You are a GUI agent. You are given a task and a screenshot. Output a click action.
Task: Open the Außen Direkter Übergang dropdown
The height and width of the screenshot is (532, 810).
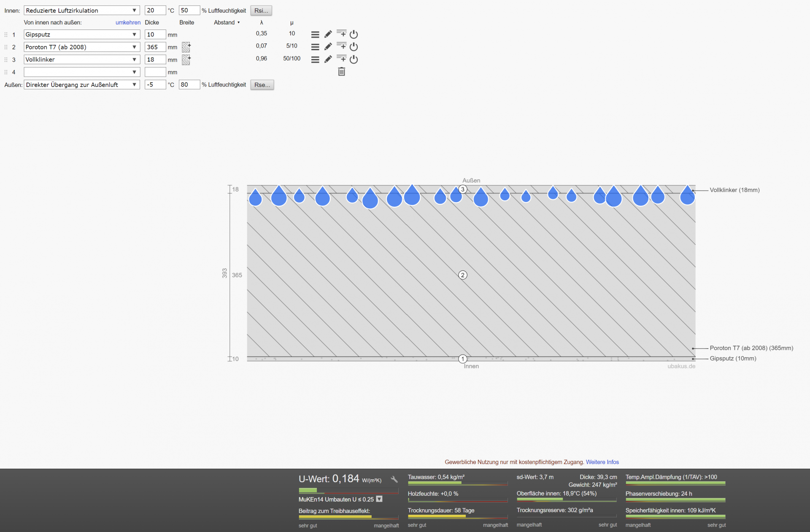(81, 85)
